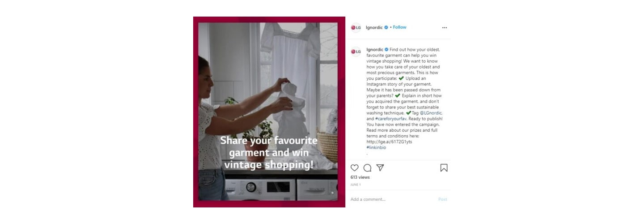Screen dimensions: 644x224
Task: Play the vintage shopping video post
Action: click(269, 112)
